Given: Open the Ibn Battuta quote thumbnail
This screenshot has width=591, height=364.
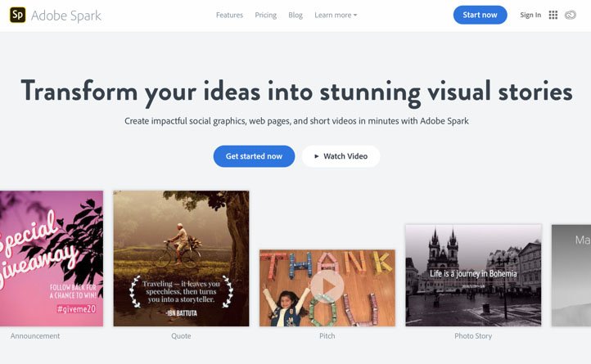Looking at the screenshot, I should 181,258.
